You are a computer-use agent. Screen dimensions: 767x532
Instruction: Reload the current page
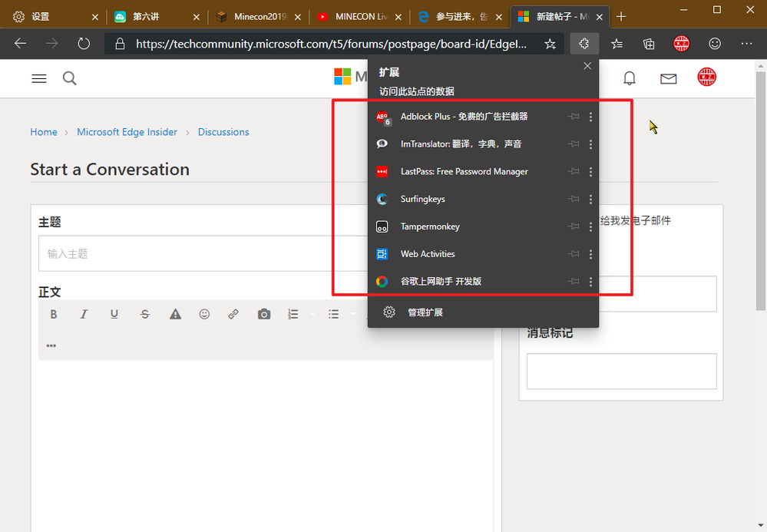(84, 44)
